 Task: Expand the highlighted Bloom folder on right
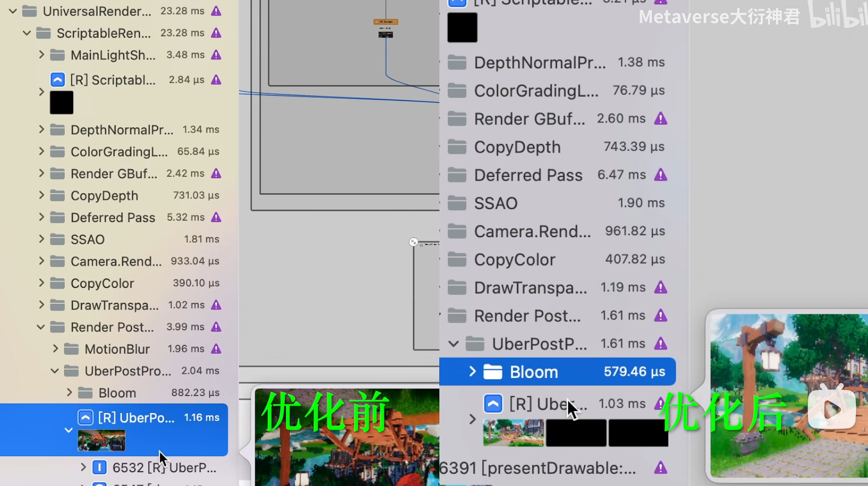pyautogui.click(x=472, y=372)
